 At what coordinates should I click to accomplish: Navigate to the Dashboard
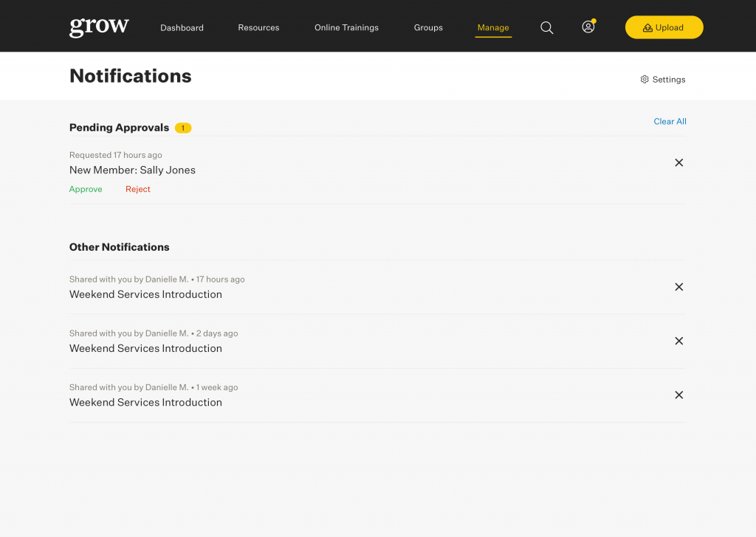tap(182, 27)
